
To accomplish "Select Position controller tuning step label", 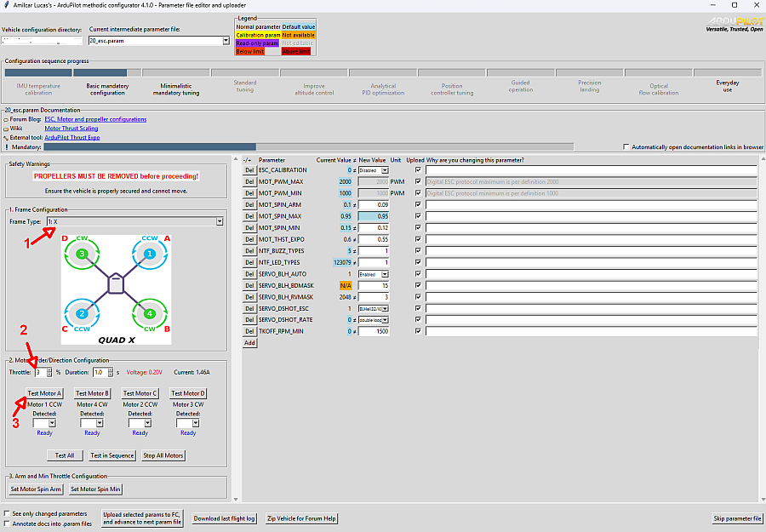I will (452, 89).
